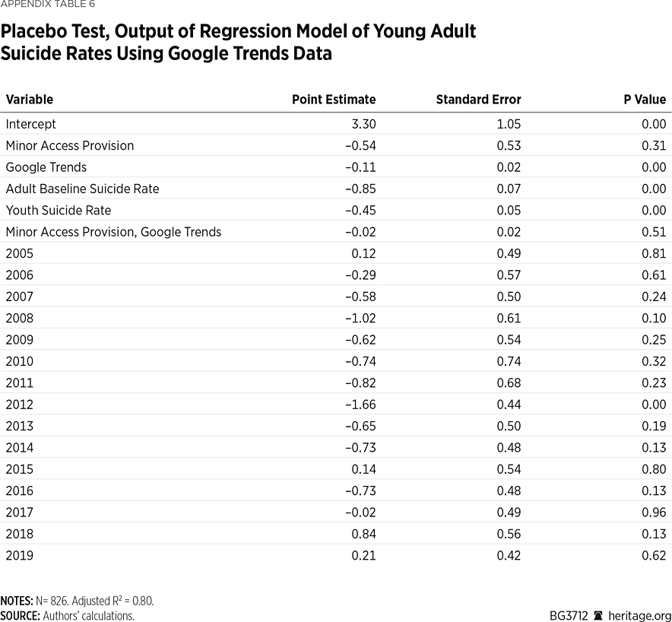672x622 pixels.
Task: Select the Intercept row label
Action: tap(31, 124)
